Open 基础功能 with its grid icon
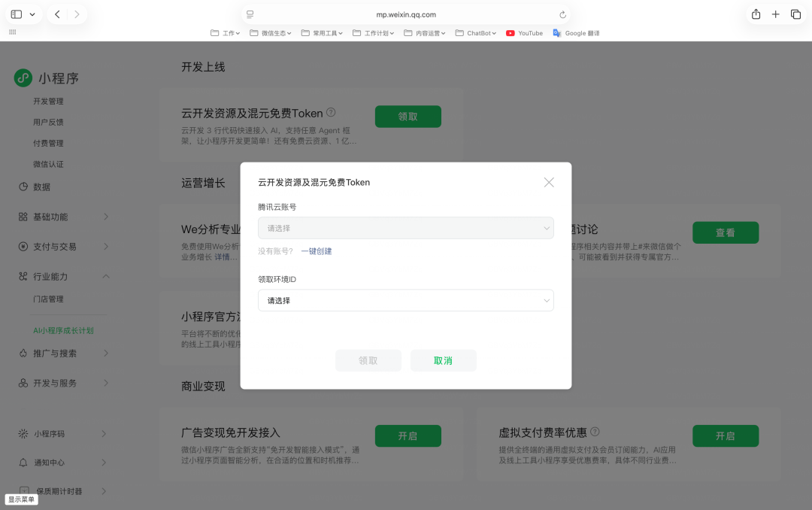812x510 pixels. 25,217
